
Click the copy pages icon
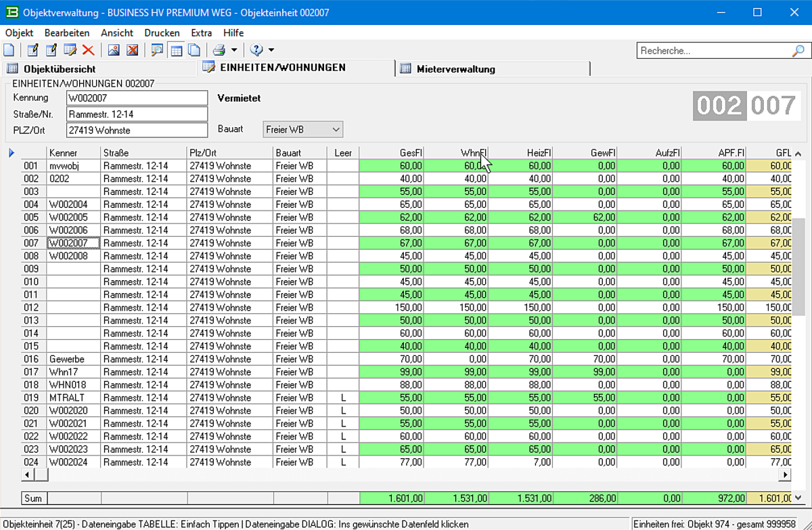[194, 50]
